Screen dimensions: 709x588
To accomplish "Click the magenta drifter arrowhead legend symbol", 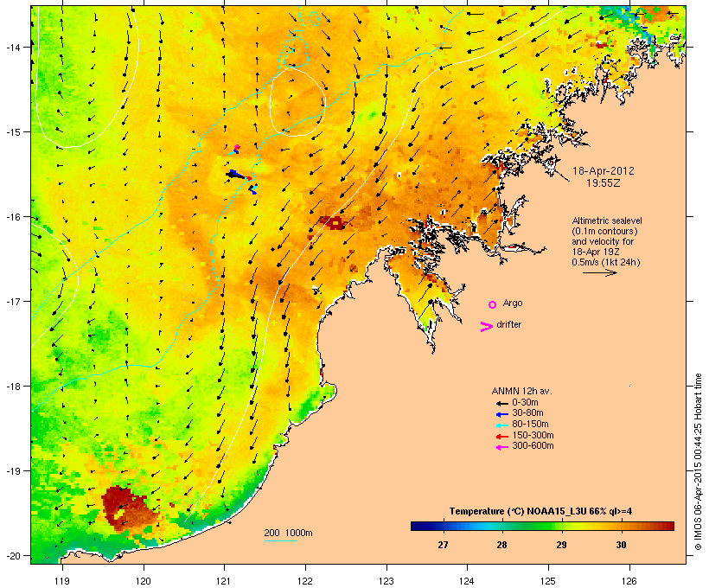I will coord(486,327).
